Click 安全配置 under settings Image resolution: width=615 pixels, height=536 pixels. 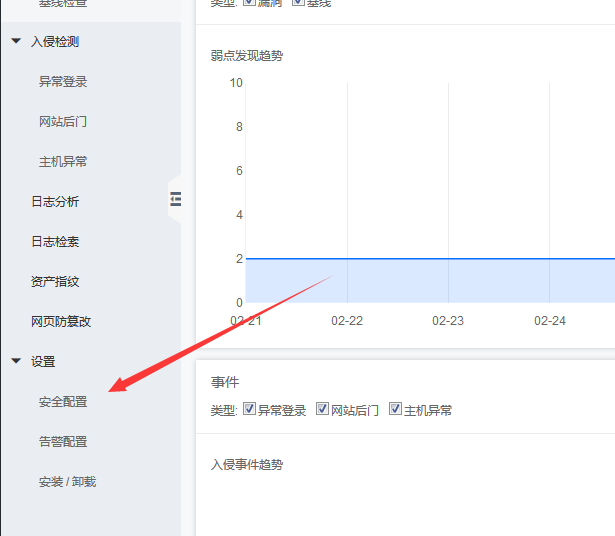[x=63, y=402]
